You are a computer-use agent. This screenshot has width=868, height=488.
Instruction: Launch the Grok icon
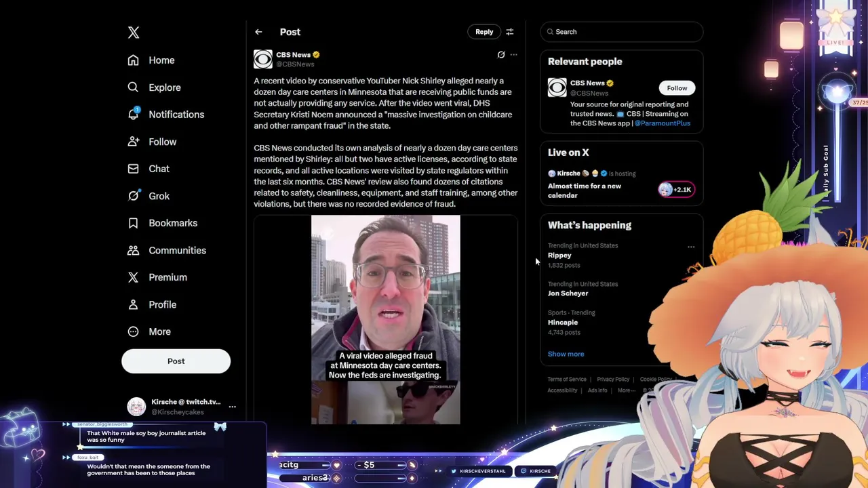click(134, 196)
